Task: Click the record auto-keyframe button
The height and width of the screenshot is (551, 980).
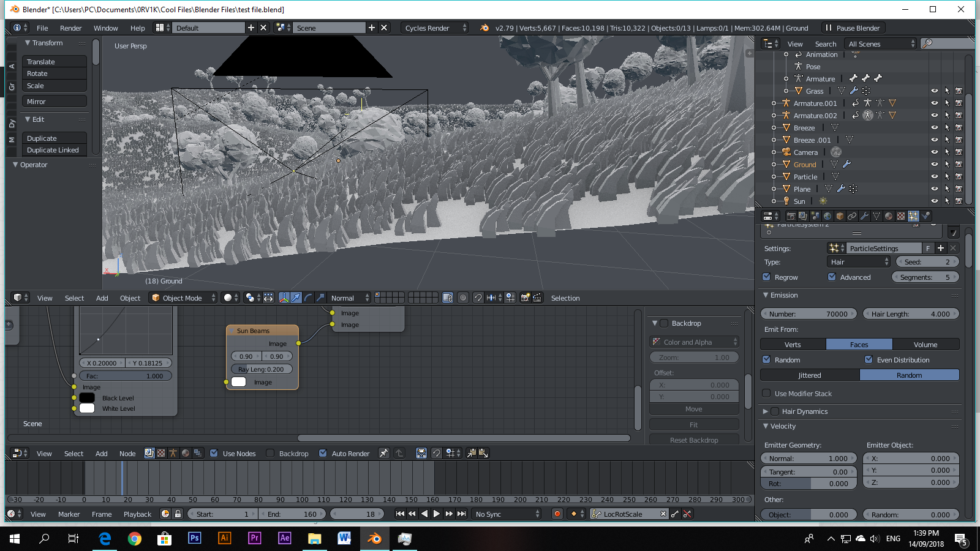Action: (x=557, y=514)
